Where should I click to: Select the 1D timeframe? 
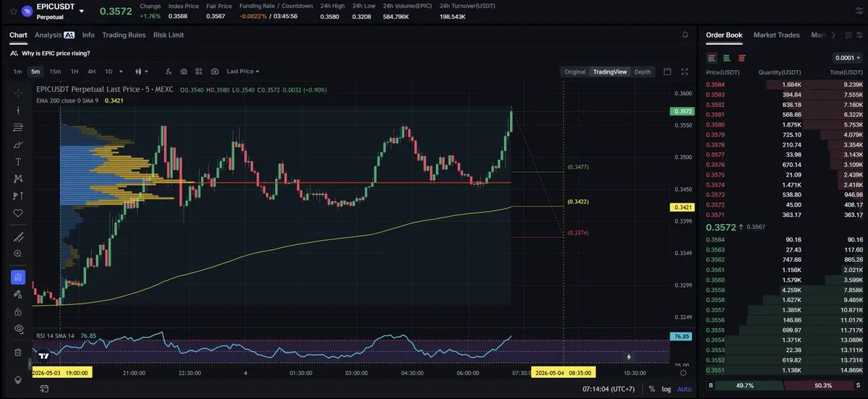click(109, 72)
